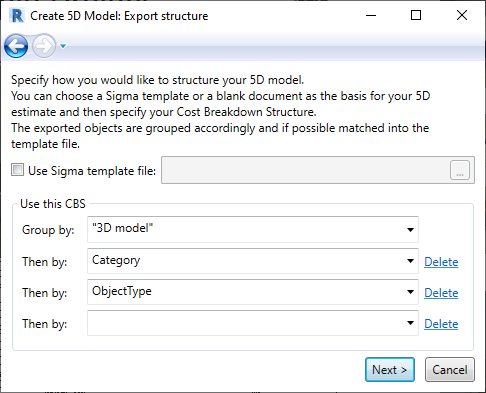Click the greyed Forward arrow button
This screenshot has height=393, width=486.
(x=44, y=46)
